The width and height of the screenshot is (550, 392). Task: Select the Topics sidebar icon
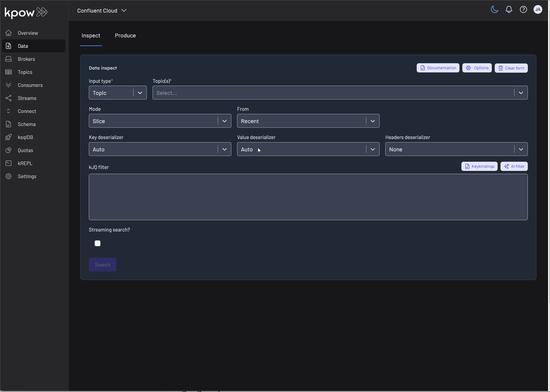tap(8, 72)
